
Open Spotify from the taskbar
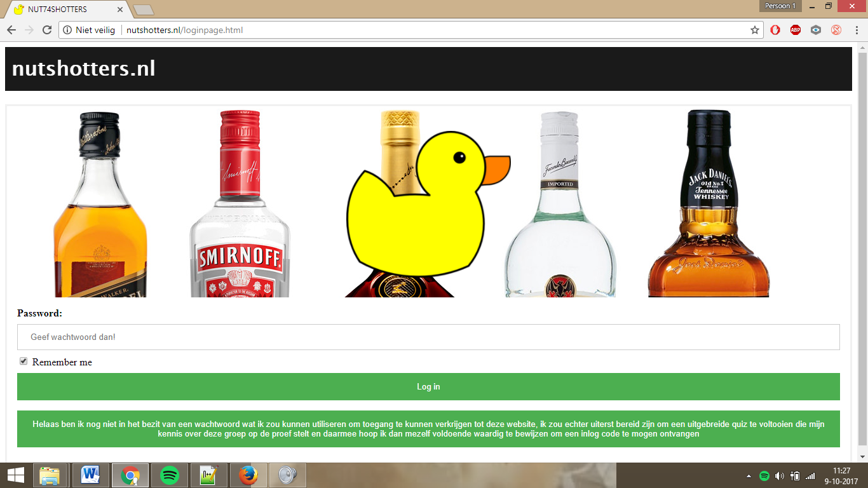[x=170, y=475]
